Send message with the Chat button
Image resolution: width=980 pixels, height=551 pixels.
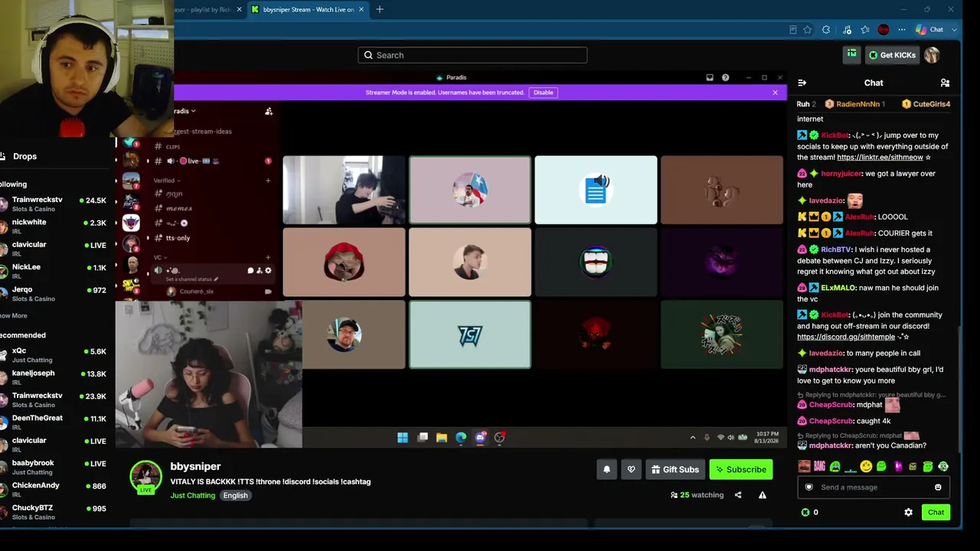pos(936,512)
